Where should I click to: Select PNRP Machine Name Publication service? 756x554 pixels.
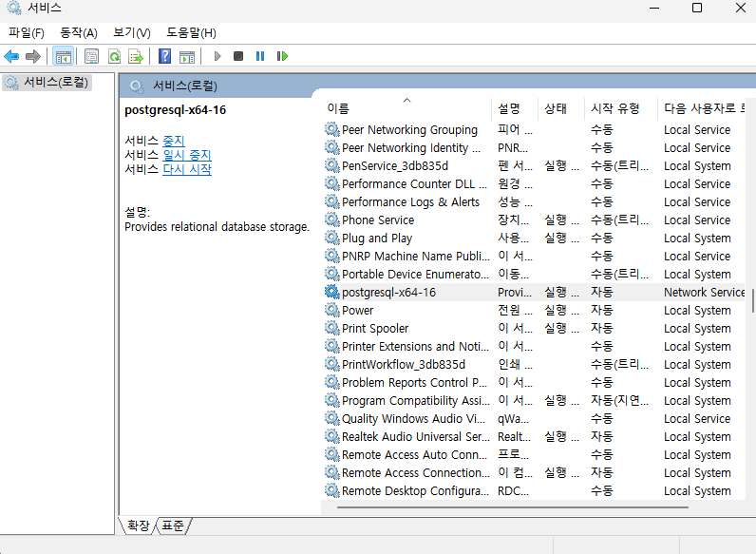click(x=535, y=256)
